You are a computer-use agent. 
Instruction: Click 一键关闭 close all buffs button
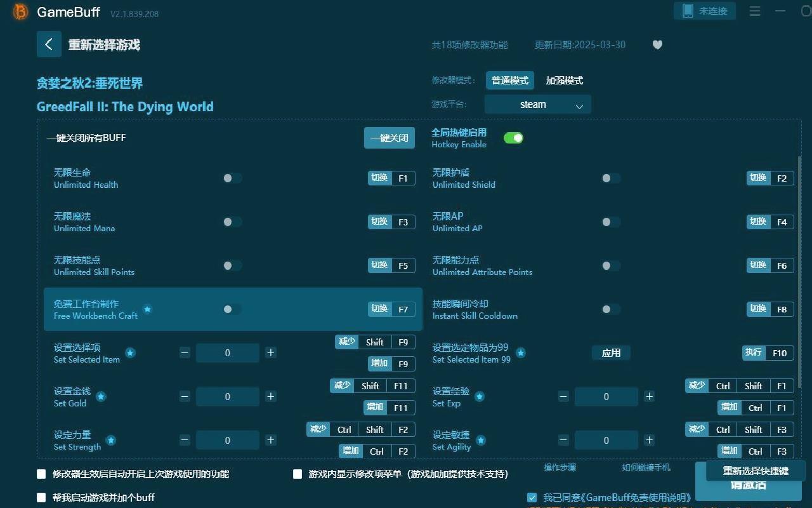[x=390, y=138]
